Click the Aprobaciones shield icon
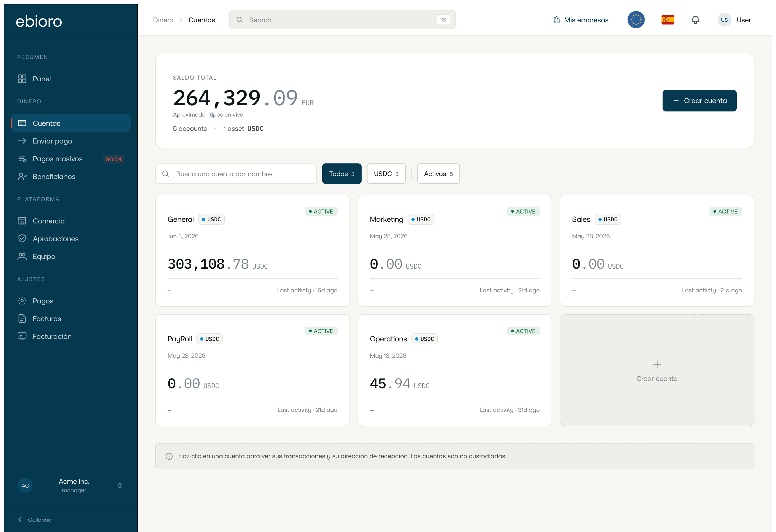The image size is (776, 532). (x=22, y=239)
